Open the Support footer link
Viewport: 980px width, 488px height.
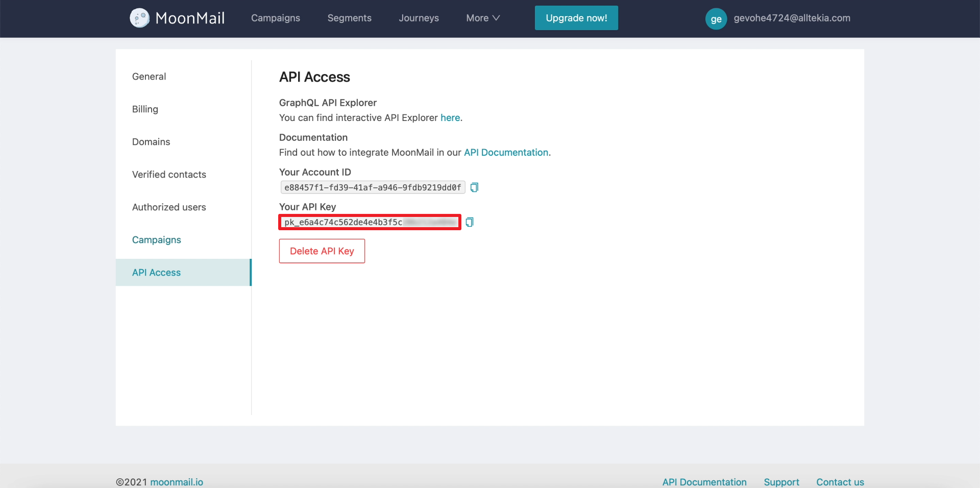781,482
